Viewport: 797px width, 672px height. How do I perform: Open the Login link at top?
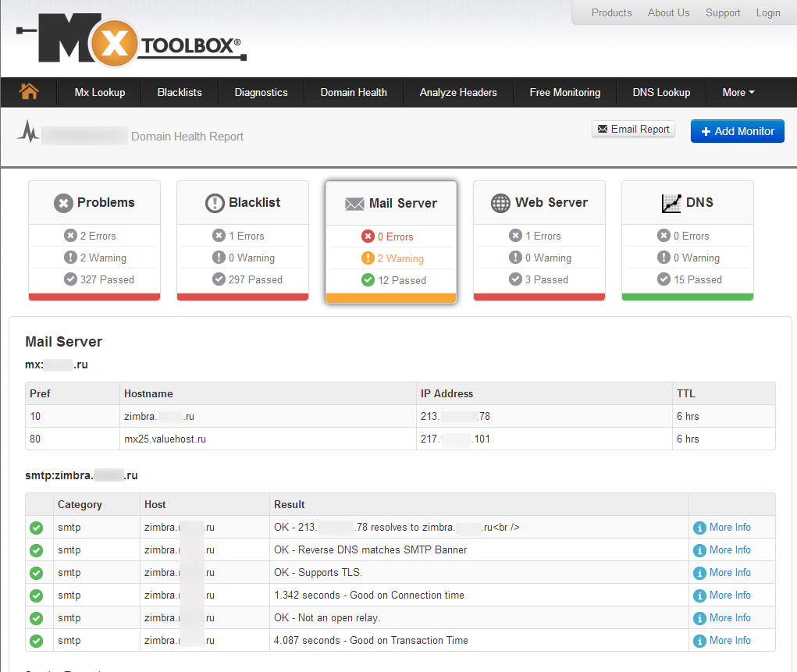pos(768,12)
